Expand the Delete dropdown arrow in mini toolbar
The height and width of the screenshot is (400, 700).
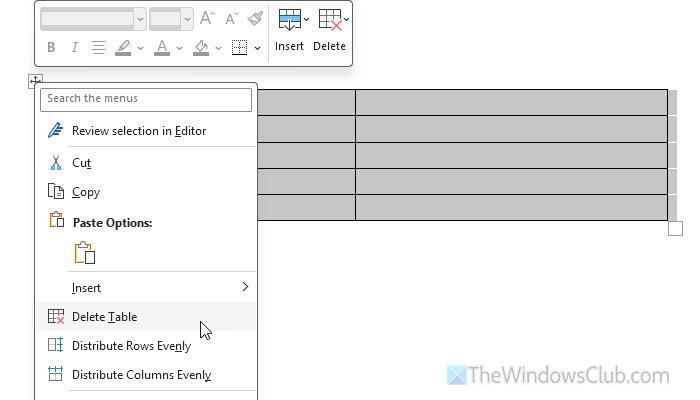(x=346, y=19)
